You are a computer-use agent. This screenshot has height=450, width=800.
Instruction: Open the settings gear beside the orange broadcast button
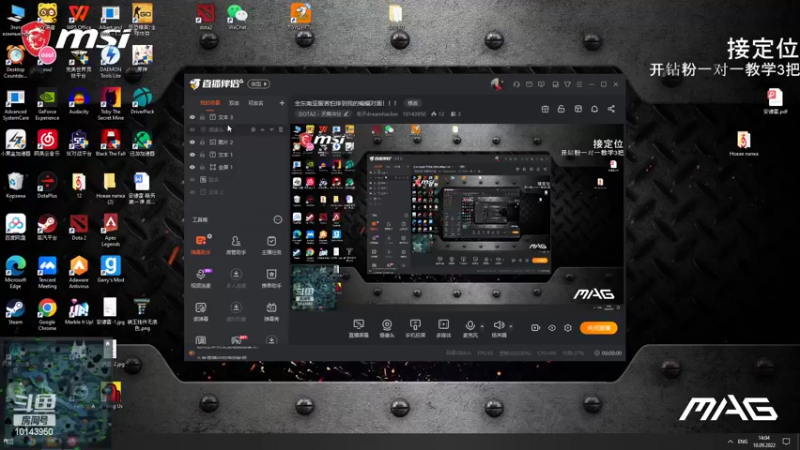click(568, 328)
